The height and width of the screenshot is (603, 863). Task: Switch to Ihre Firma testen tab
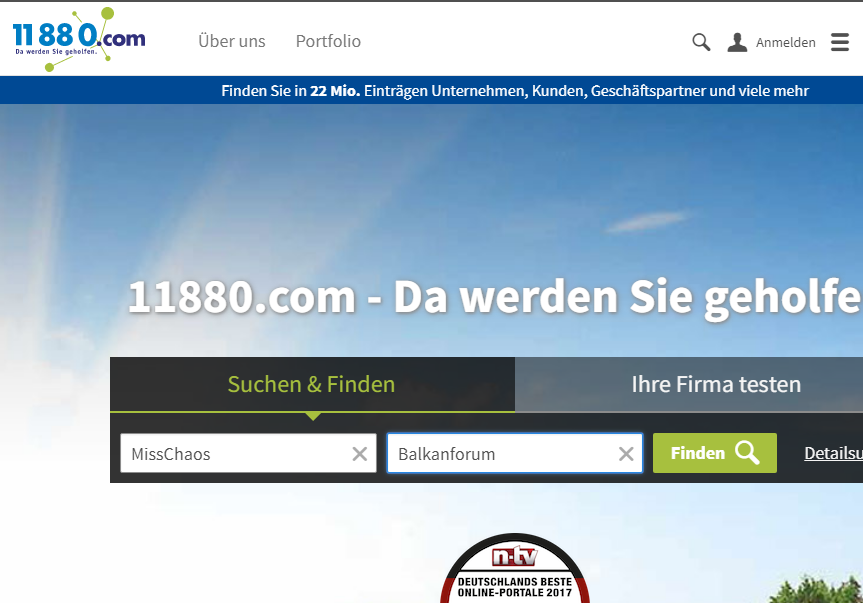click(x=689, y=384)
